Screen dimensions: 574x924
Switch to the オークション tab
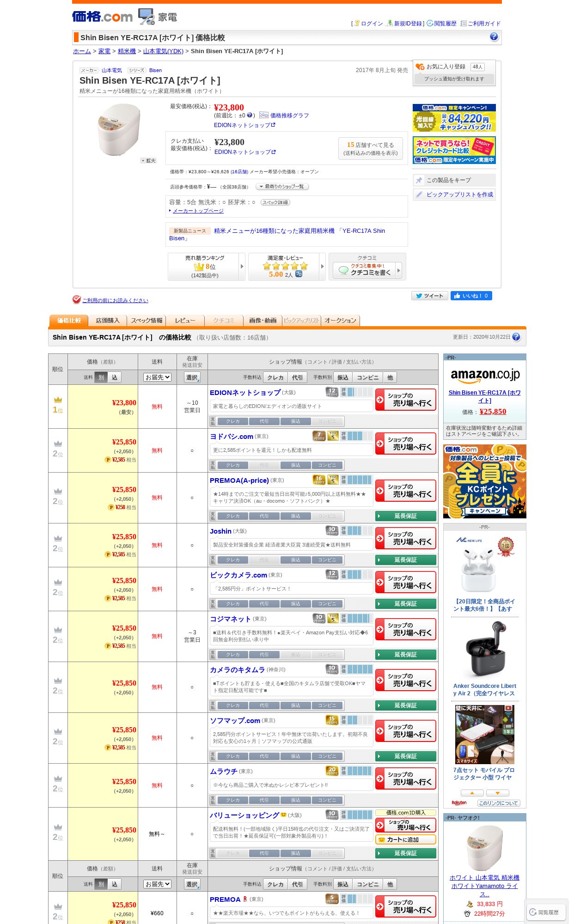(x=340, y=321)
